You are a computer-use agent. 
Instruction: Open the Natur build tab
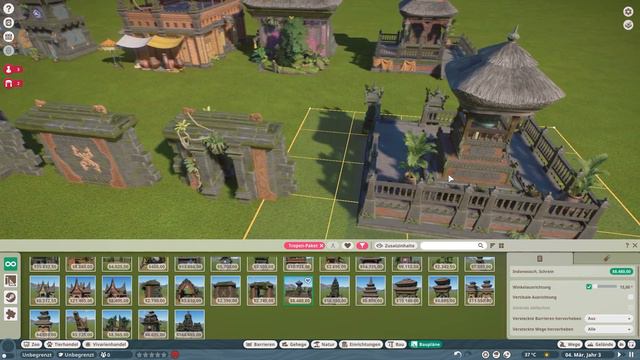[324, 344]
